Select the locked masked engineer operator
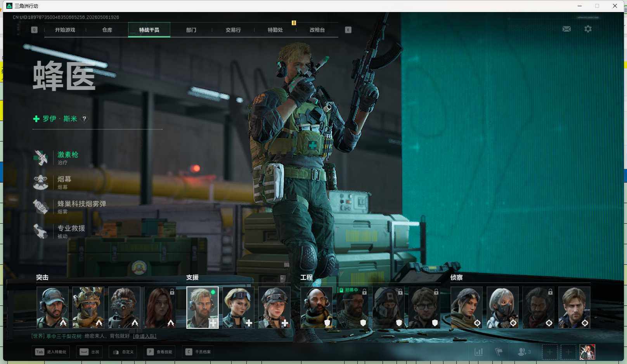Image resolution: width=627 pixels, height=364 pixels. [388, 307]
